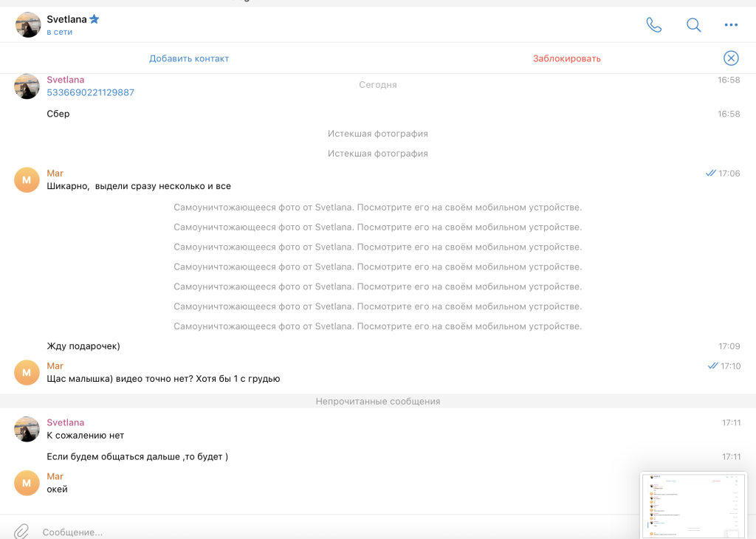Click the M avatar beside the "окей" message

click(x=27, y=483)
